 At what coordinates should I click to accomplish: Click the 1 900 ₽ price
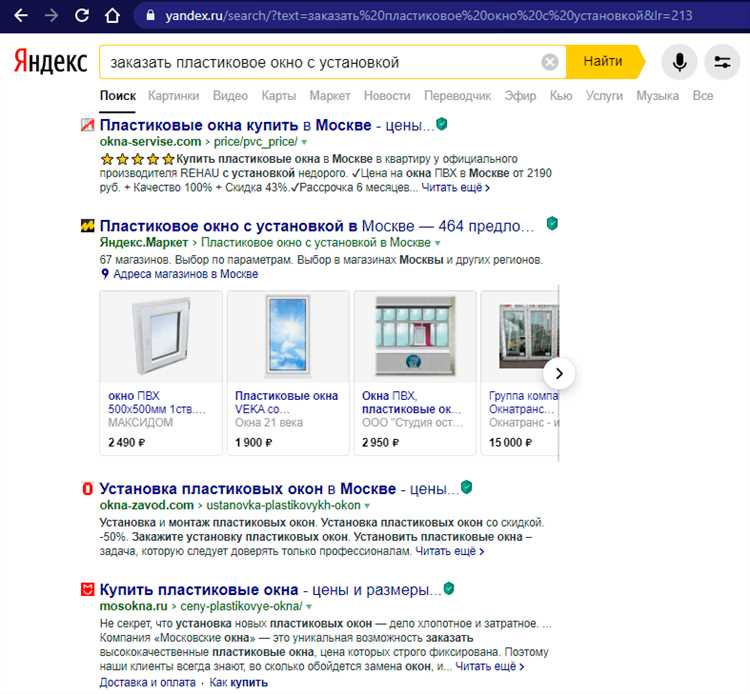[254, 442]
